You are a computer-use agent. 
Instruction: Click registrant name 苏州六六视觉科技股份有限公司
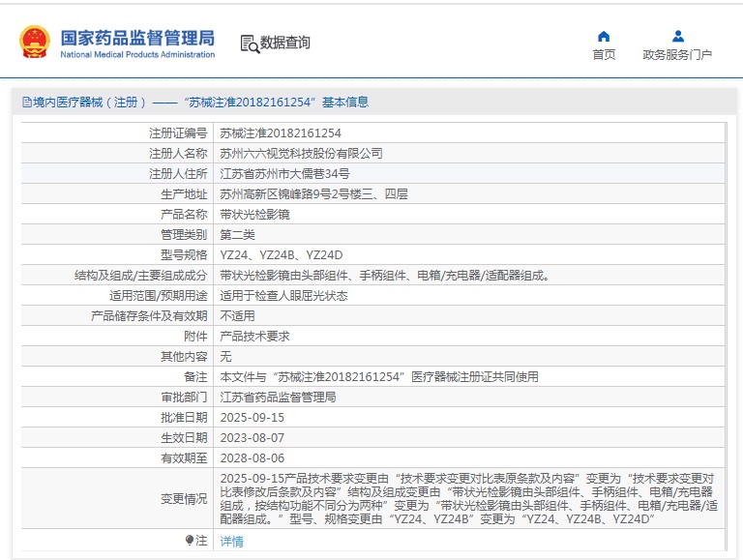click(x=301, y=154)
